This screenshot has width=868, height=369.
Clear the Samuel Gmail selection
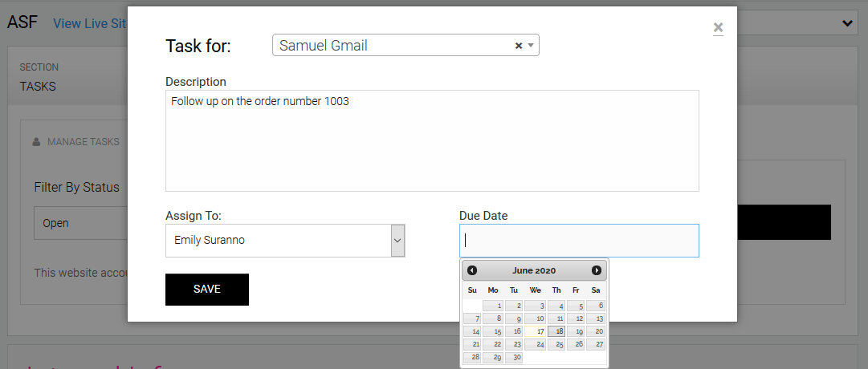[x=519, y=46]
